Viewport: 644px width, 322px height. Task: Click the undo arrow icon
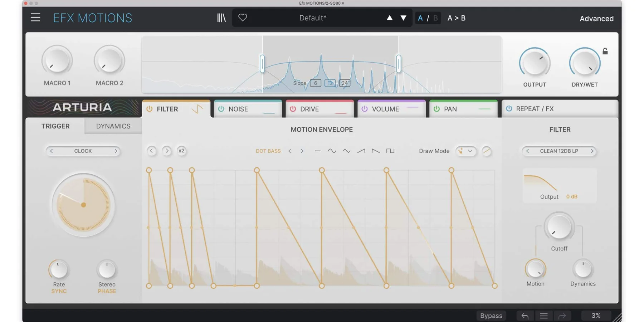click(x=525, y=316)
